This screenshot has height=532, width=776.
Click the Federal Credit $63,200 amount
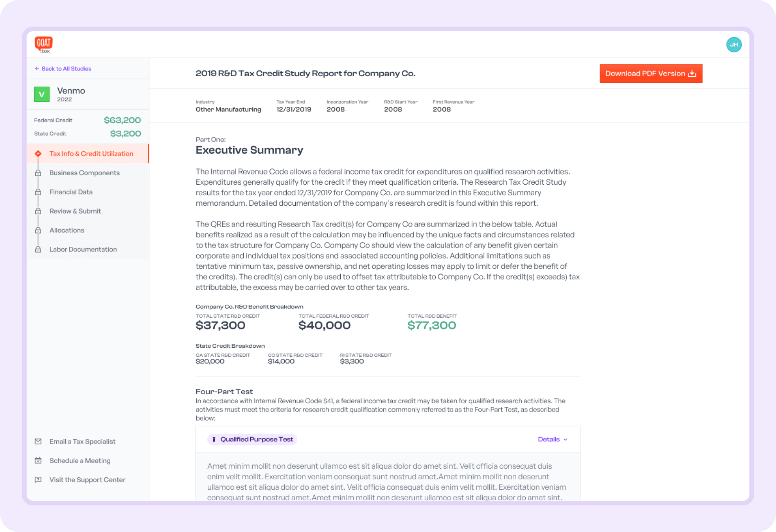click(122, 120)
